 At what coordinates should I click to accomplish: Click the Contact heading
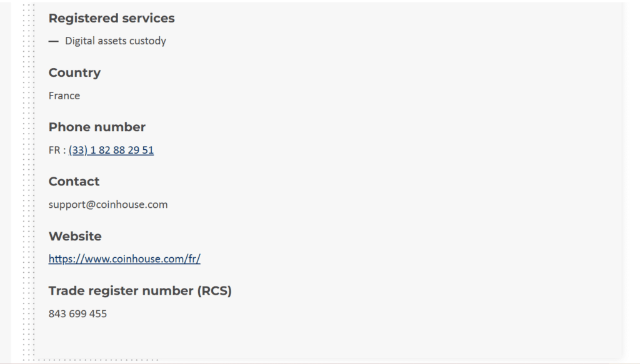coord(74,182)
